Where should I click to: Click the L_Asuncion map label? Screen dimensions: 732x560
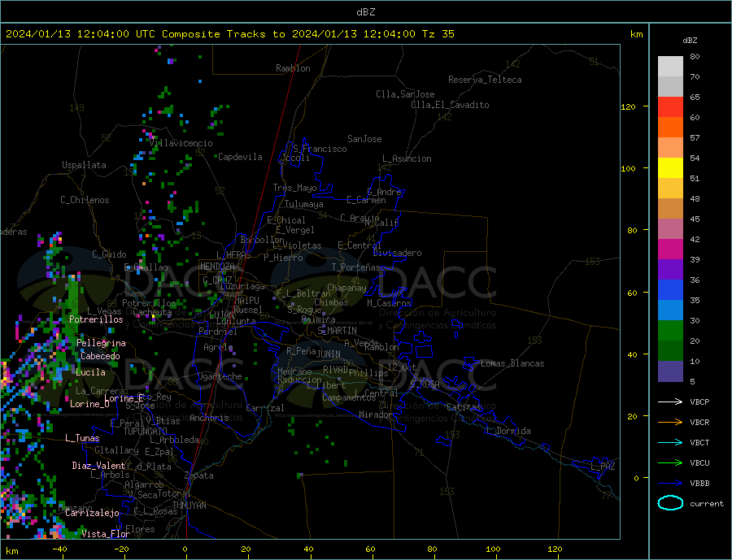pos(407,158)
